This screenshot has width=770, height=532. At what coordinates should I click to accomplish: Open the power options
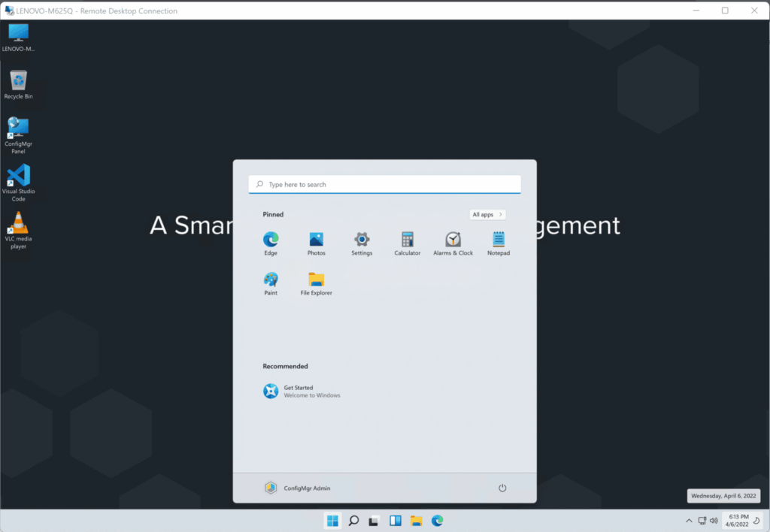pyautogui.click(x=502, y=487)
